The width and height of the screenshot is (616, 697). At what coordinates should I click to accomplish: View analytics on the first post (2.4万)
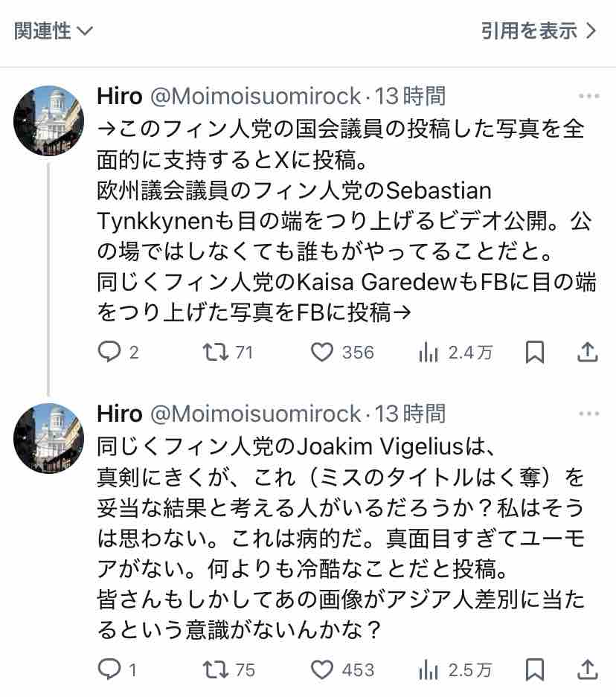pos(429,352)
